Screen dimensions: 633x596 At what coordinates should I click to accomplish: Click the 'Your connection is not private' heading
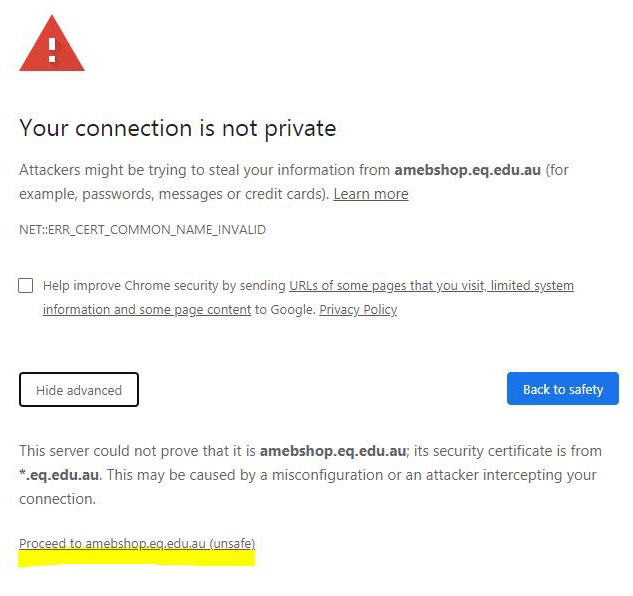(x=178, y=128)
